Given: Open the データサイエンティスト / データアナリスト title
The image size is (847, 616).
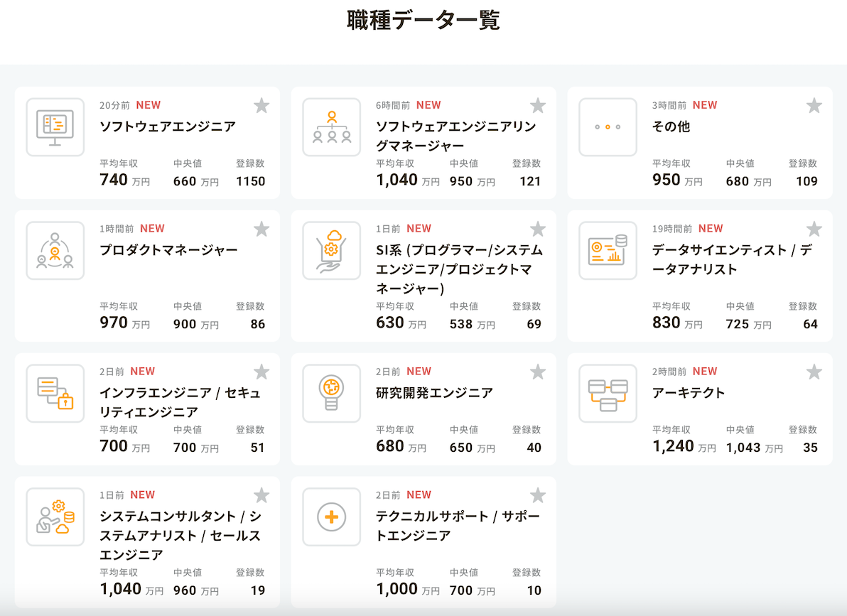Looking at the screenshot, I should click(x=732, y=259).
